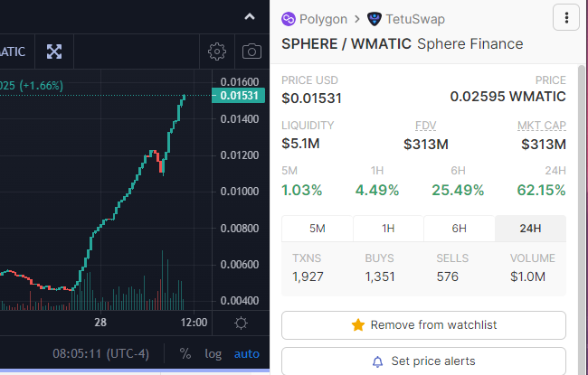Toggle log scale on chart

point(213,353)
